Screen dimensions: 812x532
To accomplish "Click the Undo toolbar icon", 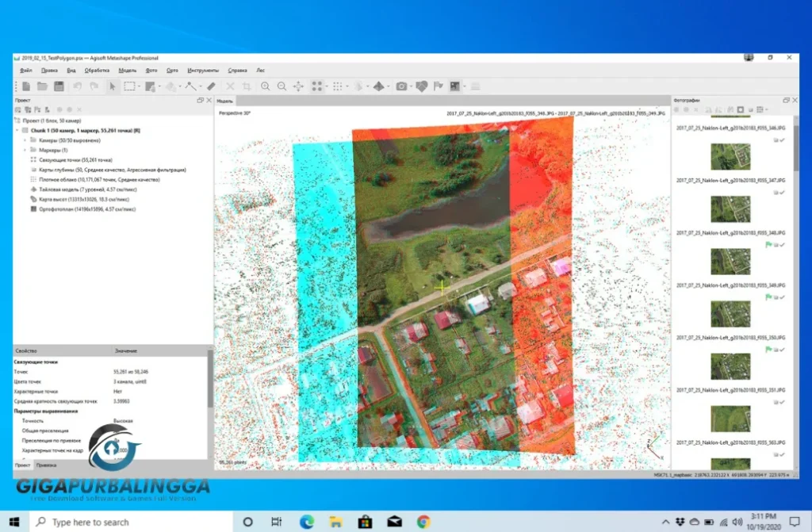I will click(77, 86).
